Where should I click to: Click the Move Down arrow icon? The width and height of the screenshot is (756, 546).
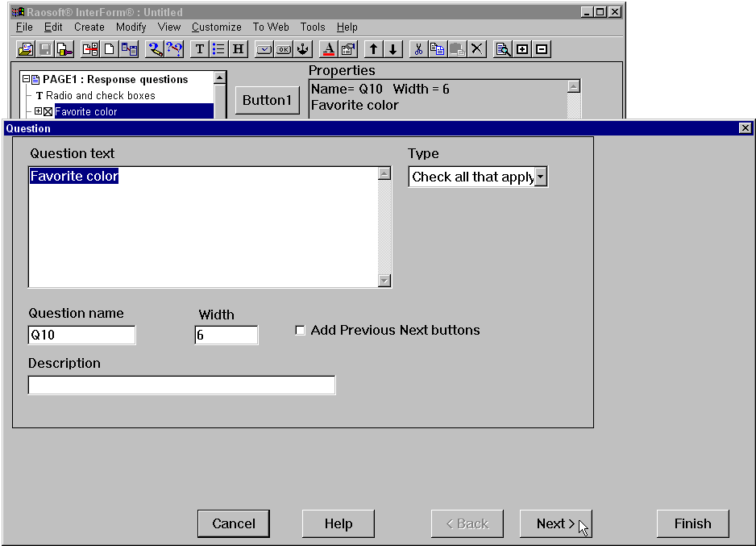393,49
